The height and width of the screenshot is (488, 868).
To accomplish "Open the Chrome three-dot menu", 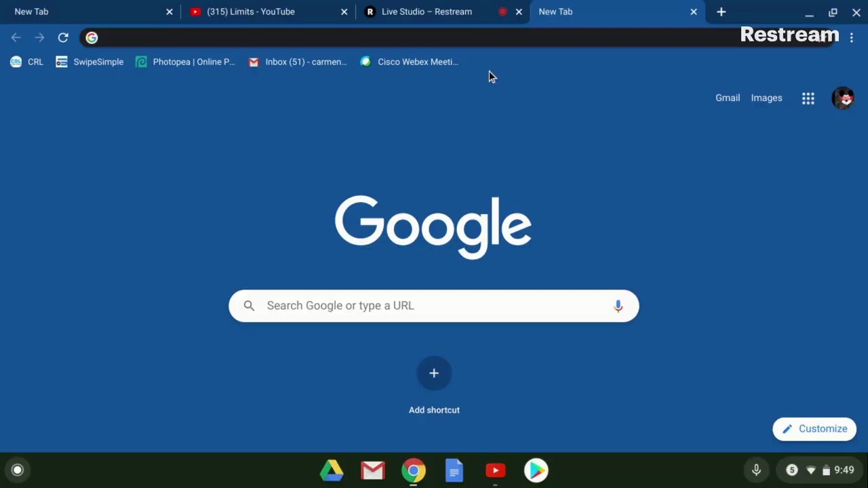I will [852, 38].
